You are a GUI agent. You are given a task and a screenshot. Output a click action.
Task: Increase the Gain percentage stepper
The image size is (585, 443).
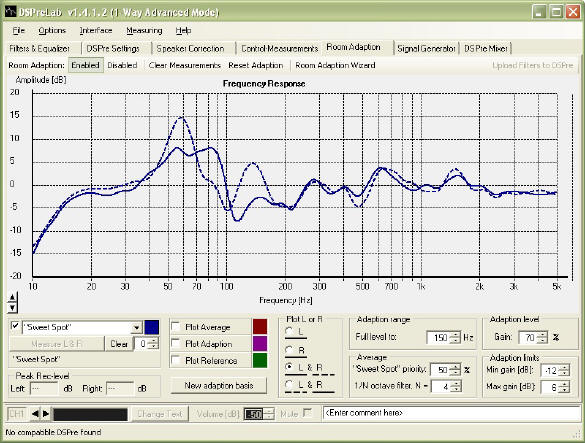(543, 334)
